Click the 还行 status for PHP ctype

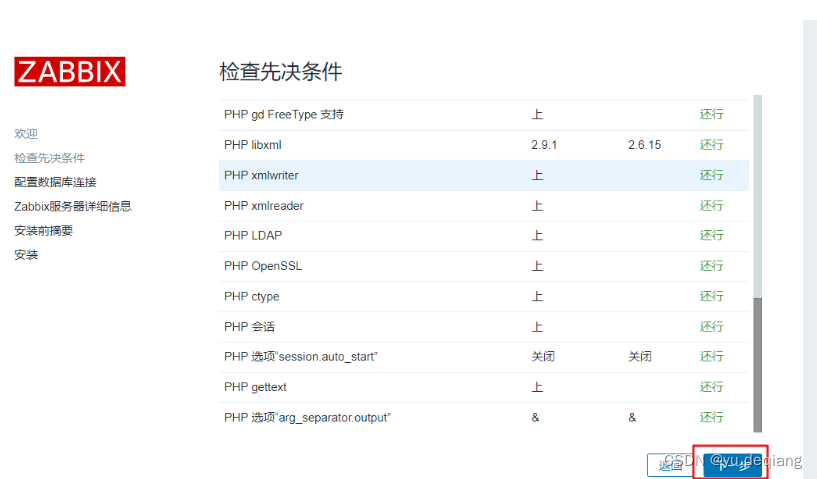click(x=711, y=296)
